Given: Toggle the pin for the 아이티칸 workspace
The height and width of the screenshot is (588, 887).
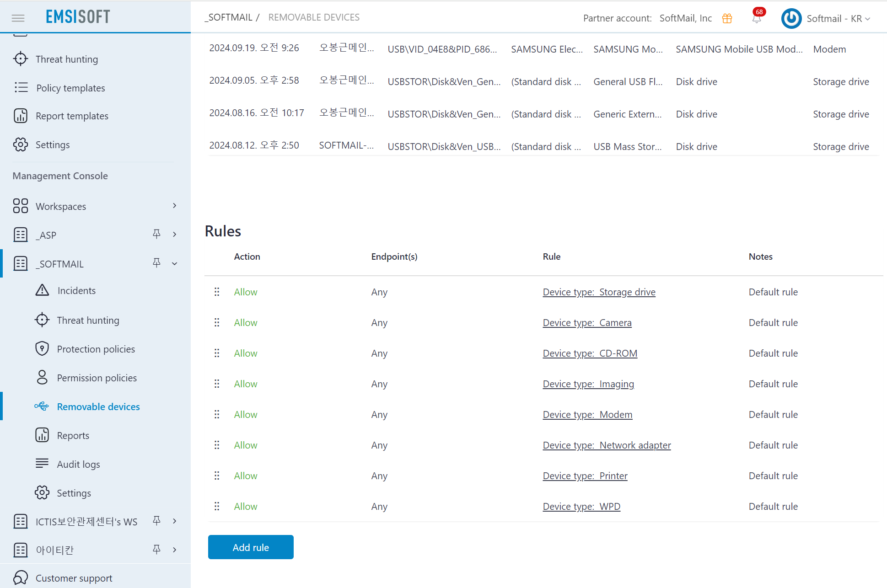Looking at the screenshot, I should pyautogui.click(x=156, y=549).
